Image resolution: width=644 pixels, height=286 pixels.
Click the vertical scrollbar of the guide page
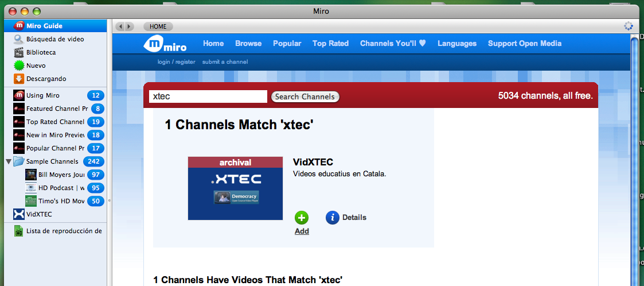coord(635,160)
